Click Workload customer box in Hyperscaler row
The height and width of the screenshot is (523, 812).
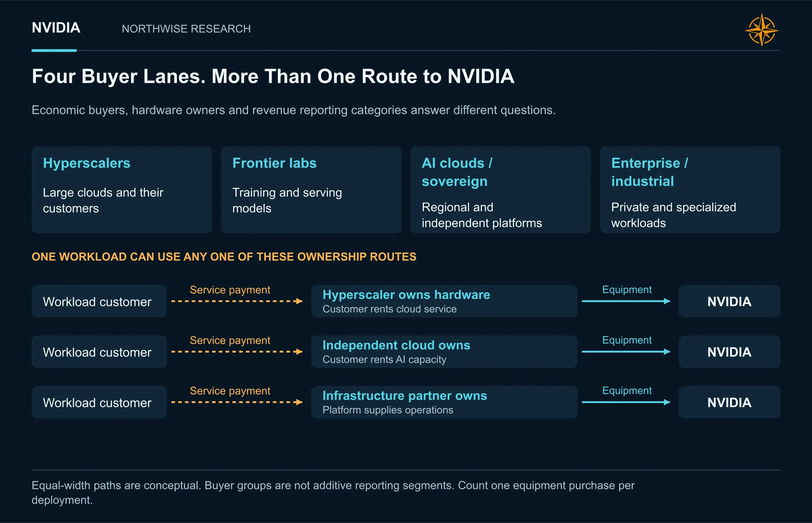click(x=99, y=301)
